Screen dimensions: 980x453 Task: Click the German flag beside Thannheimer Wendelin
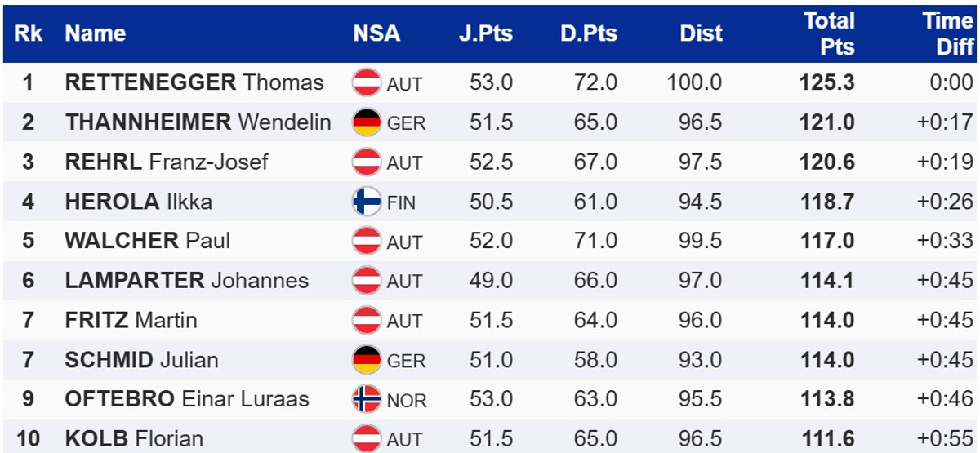(x=367, y=122)
